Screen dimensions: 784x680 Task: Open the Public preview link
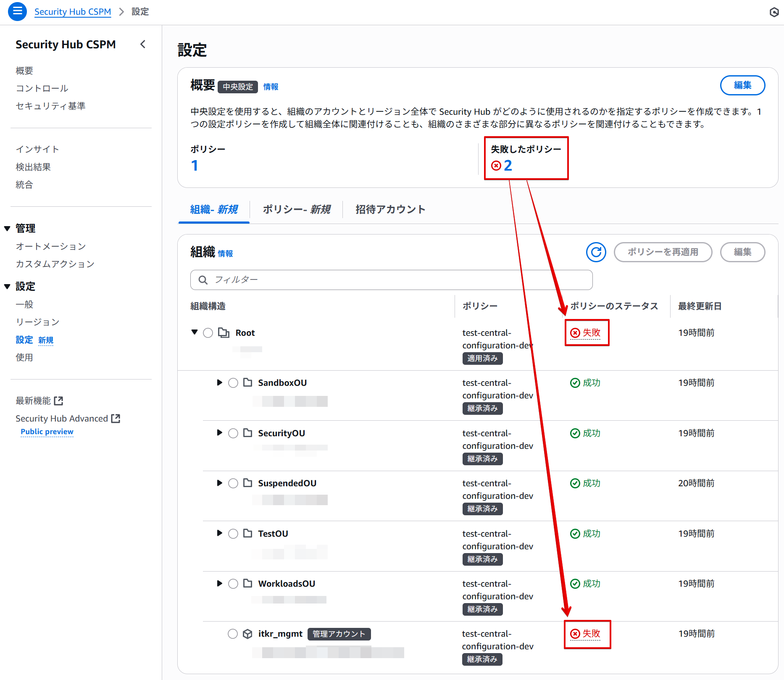[47, 432]
